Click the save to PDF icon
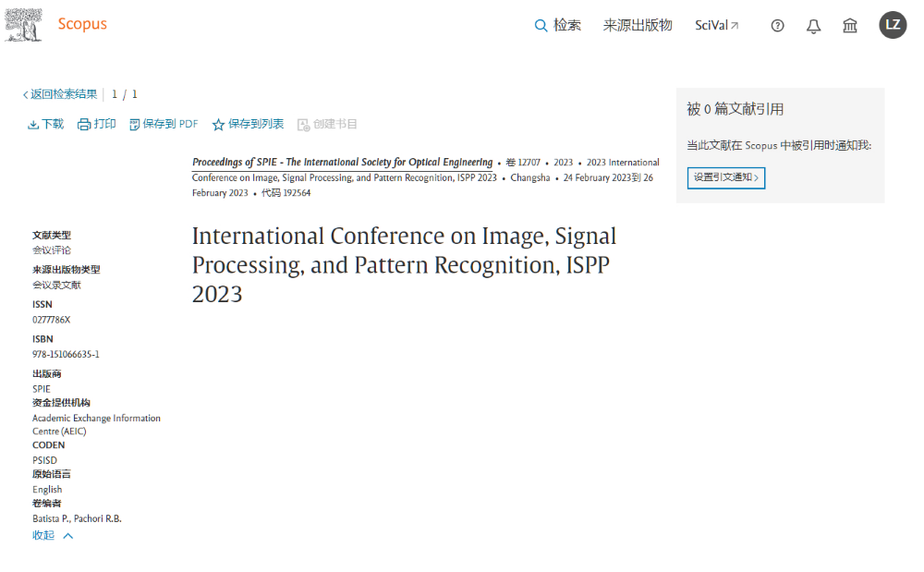This screenshot has height=572, width=924. pyautogui.click(x=134, y=125)
